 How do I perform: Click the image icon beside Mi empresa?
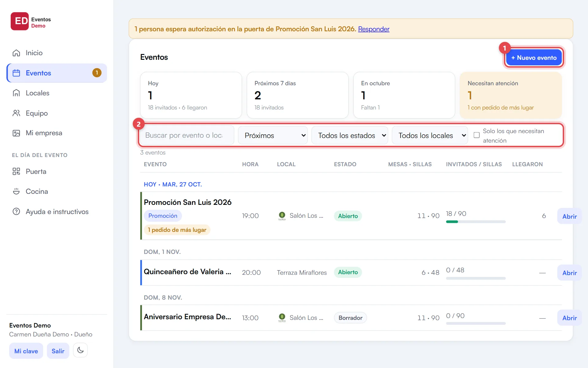(x=16, y=133)
